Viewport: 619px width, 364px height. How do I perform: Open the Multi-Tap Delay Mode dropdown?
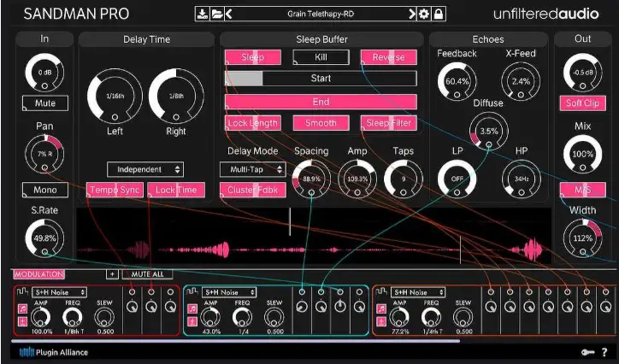point(253,169)
